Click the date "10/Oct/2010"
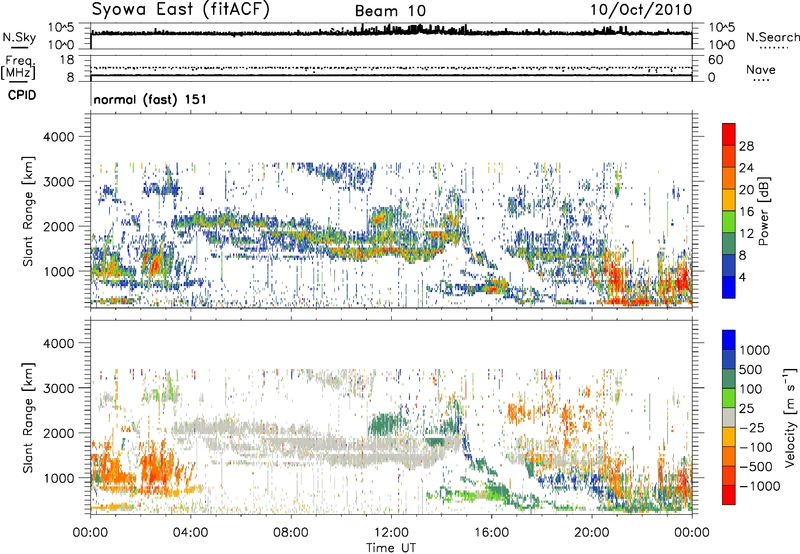The image size is (800, 554). [x=641, y=10]
